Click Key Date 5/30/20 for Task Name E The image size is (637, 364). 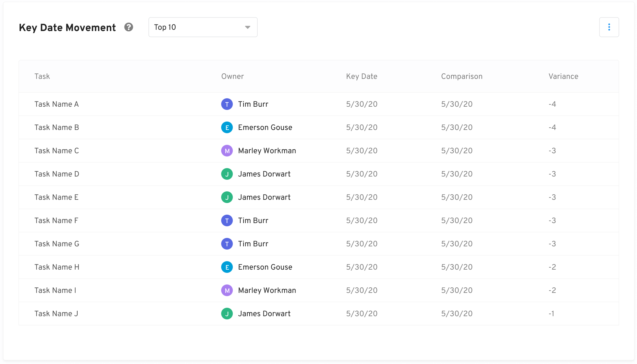(x=362, y=197)
